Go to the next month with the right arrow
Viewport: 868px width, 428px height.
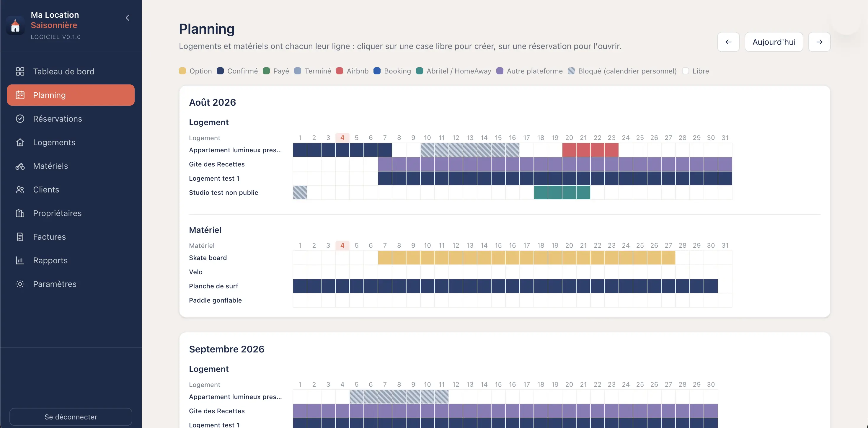tap(819, 42)
